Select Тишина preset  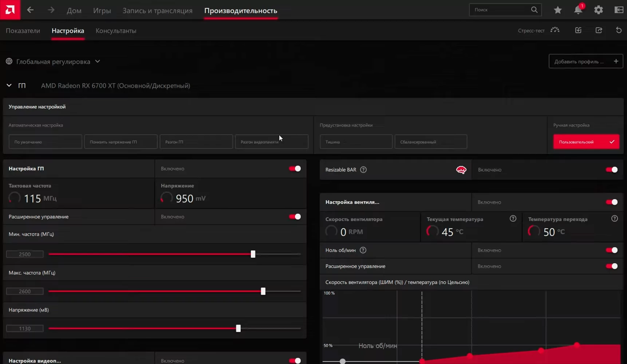[x=356, y=142]
